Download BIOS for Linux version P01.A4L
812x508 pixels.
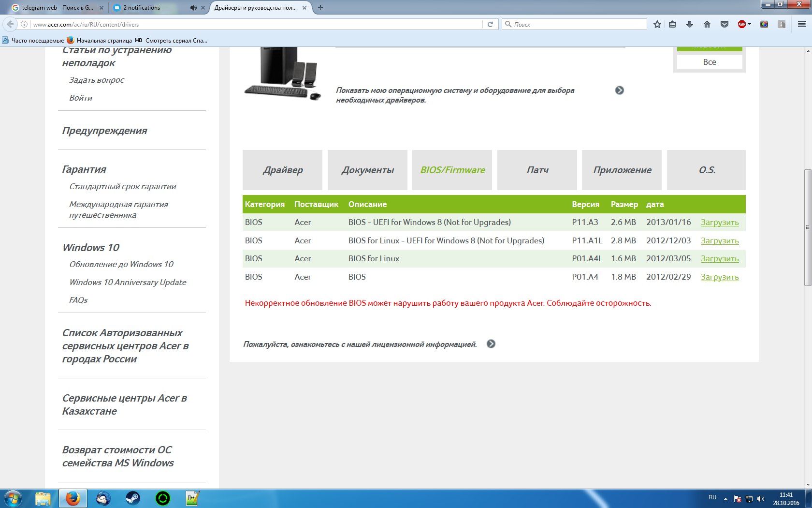(720, 259)
